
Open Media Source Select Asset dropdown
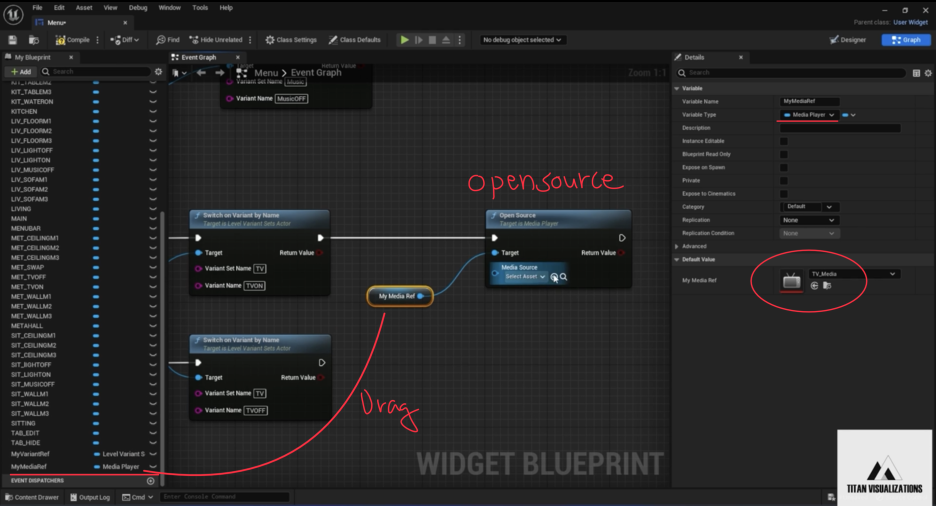click(x=525, y=277)
